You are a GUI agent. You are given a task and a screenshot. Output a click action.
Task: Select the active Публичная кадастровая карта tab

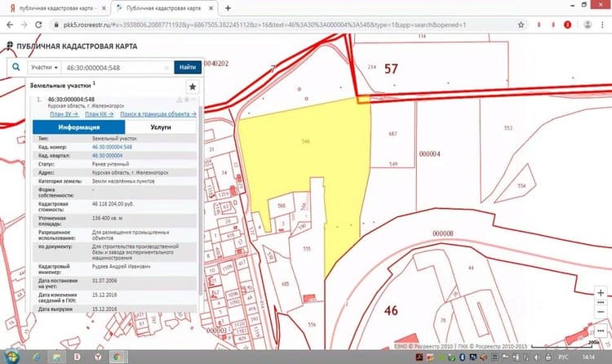164,8
